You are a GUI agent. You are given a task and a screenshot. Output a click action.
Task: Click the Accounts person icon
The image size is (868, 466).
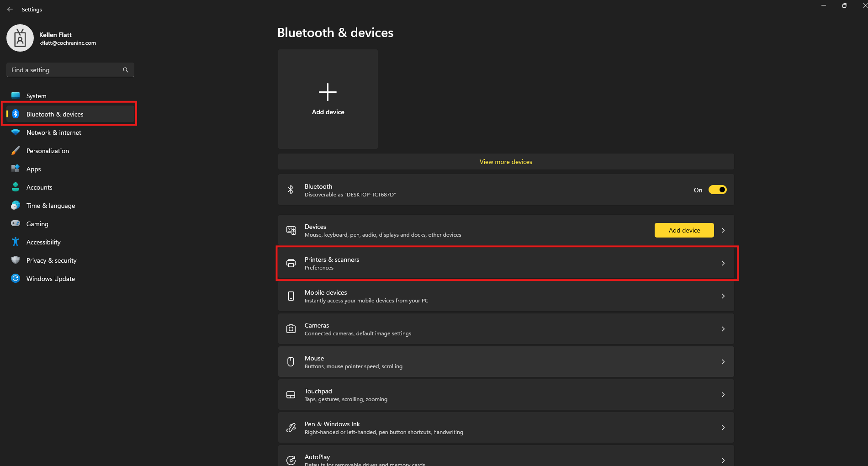tap(16, 187)
